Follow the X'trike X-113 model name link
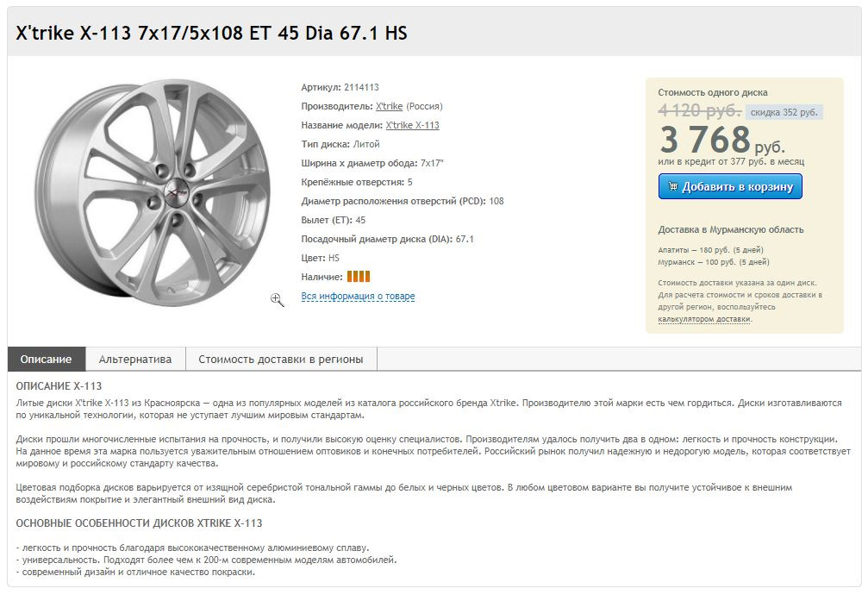Image resolution: width=868 pixels, height=601 pixels. point(412,125)
